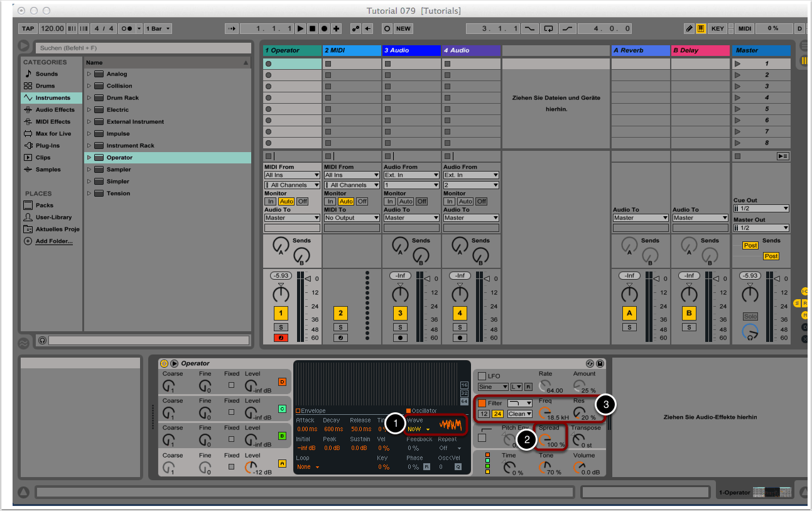The height and width of the screenshot is (511, 812).
Task: Toggle the Draw Mode pencil icon
Action: pos(690,28)
